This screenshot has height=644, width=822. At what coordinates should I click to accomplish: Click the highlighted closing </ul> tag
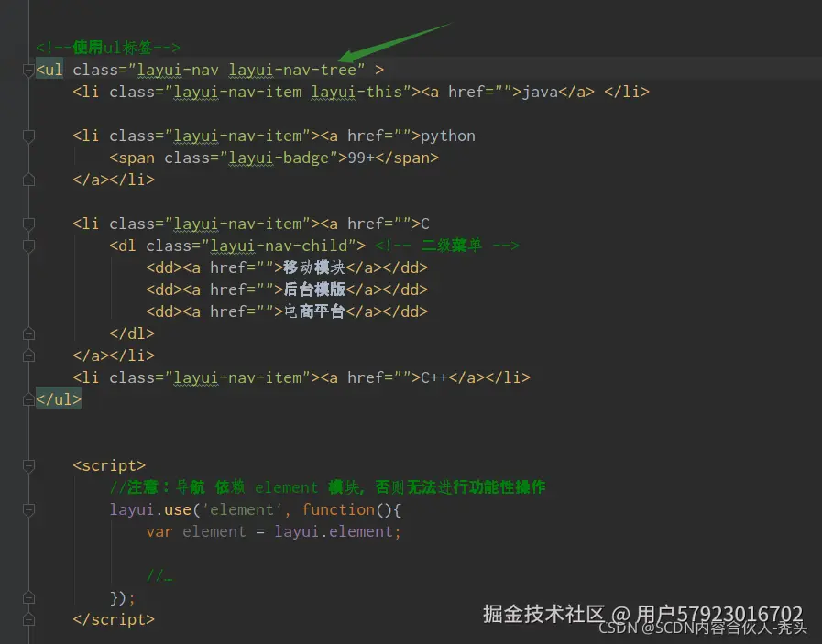[59, 399]
